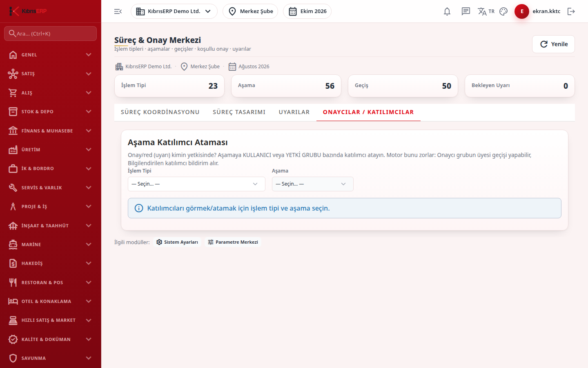The width and height of the screenshot is (588, 368).
Task: Click the logout icon beside ekran.kktc
Action: [571, 11]
